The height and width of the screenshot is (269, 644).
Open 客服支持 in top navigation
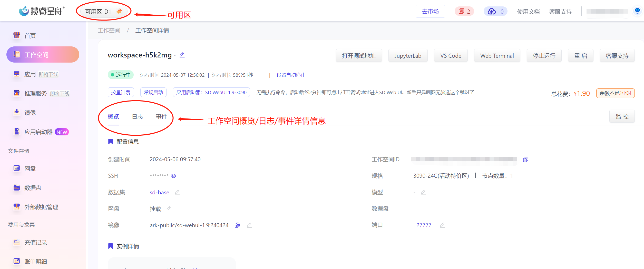pos(560,12)
